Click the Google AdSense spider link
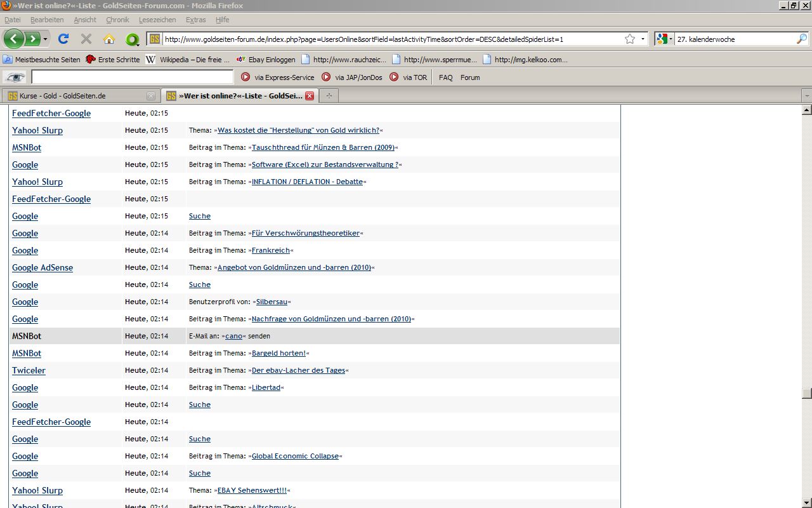This screenshot has width=812, height=508. (x=43, y=267)
